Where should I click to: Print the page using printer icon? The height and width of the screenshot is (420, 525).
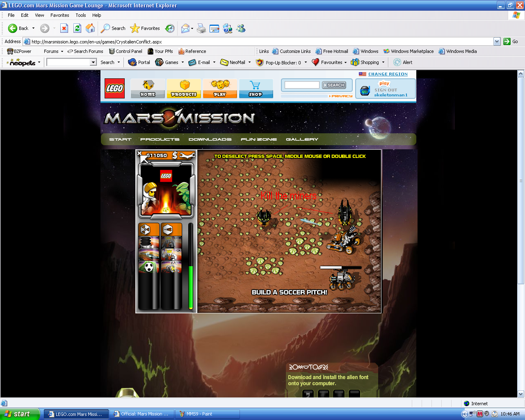click(201, 28)
